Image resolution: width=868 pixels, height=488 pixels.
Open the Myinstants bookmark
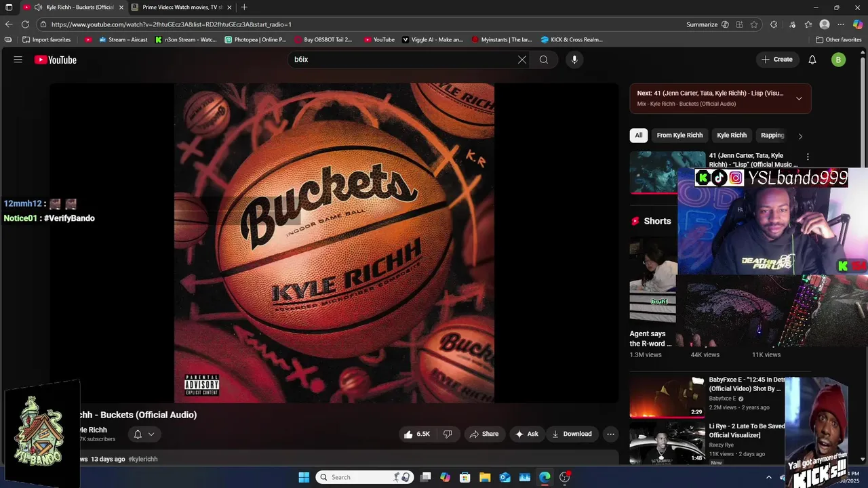click(x=502, y=39)
